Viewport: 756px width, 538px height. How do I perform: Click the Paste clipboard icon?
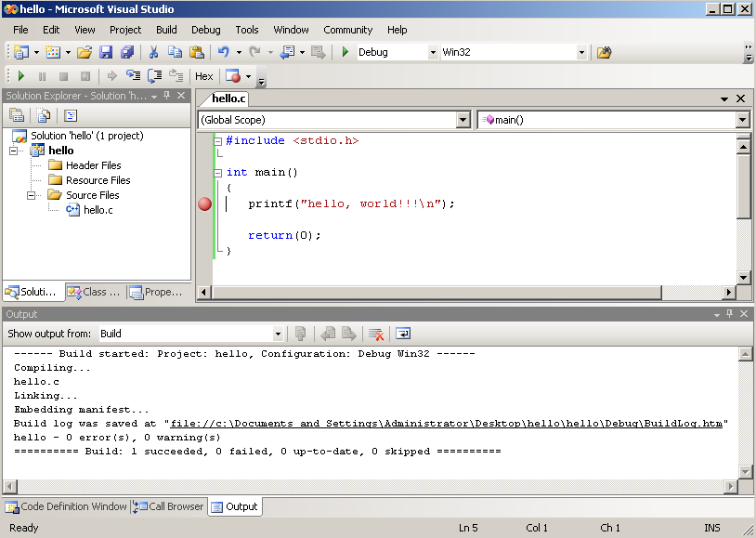pyautogui.click(x=196, y=52)
